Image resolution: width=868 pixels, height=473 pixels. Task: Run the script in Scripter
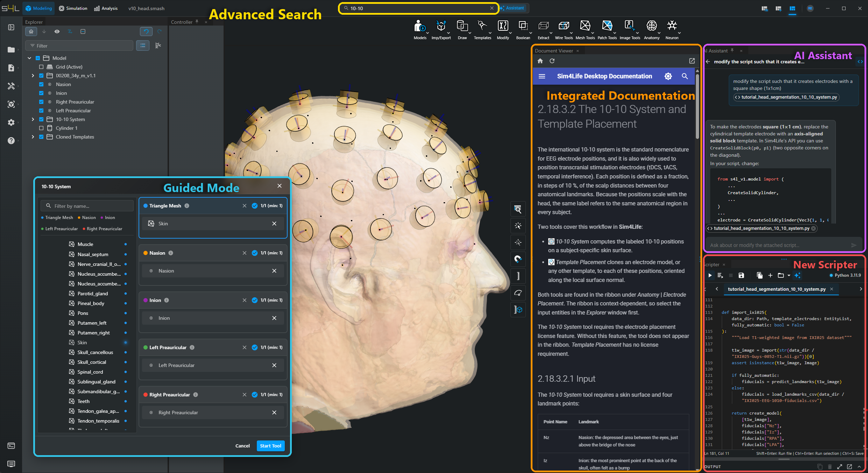(710, 275)
